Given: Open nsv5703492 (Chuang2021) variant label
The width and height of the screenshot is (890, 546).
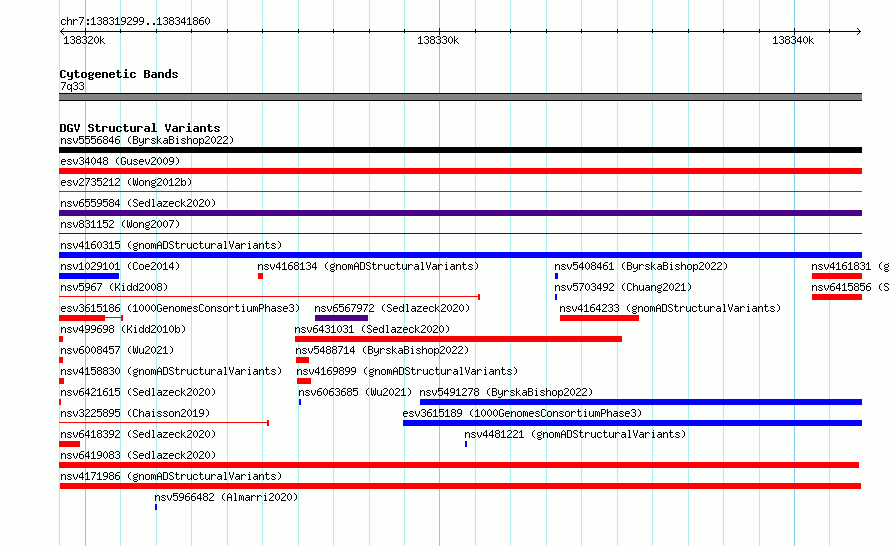Looking at the screenshot, I should coord(623,287).
